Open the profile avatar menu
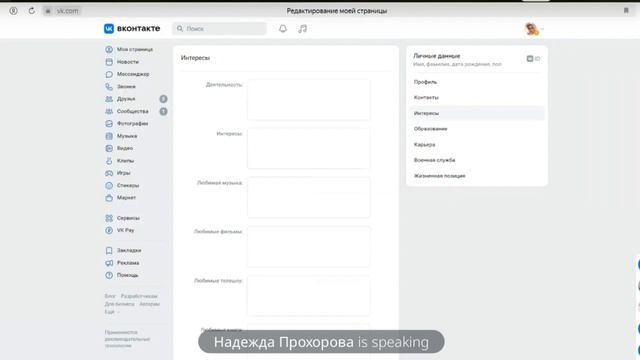Screen dimensions: 640x360 click(x=533, y=29)
